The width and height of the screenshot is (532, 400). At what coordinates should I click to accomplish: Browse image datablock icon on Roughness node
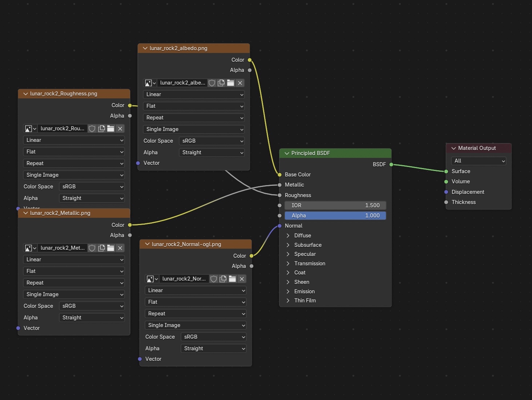tap(30, 129)
